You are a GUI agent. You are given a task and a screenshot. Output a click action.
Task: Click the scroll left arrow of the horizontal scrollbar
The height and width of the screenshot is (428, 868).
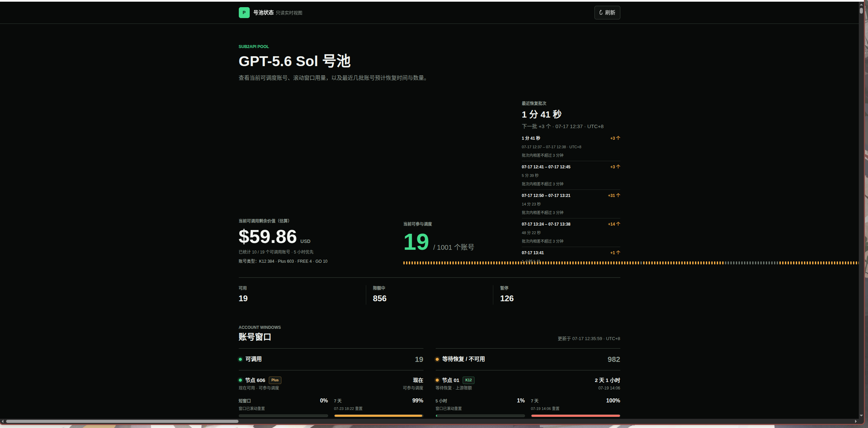click(2, 422)
